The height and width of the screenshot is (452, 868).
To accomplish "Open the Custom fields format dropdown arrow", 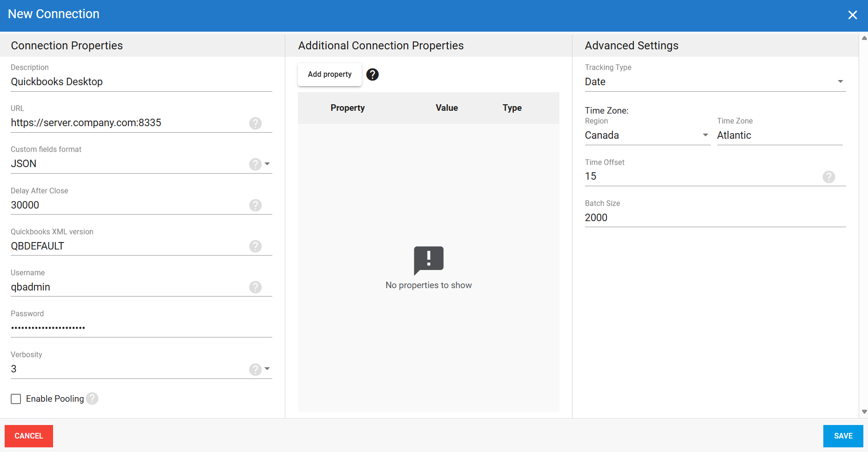I will (x=267, y=164).
